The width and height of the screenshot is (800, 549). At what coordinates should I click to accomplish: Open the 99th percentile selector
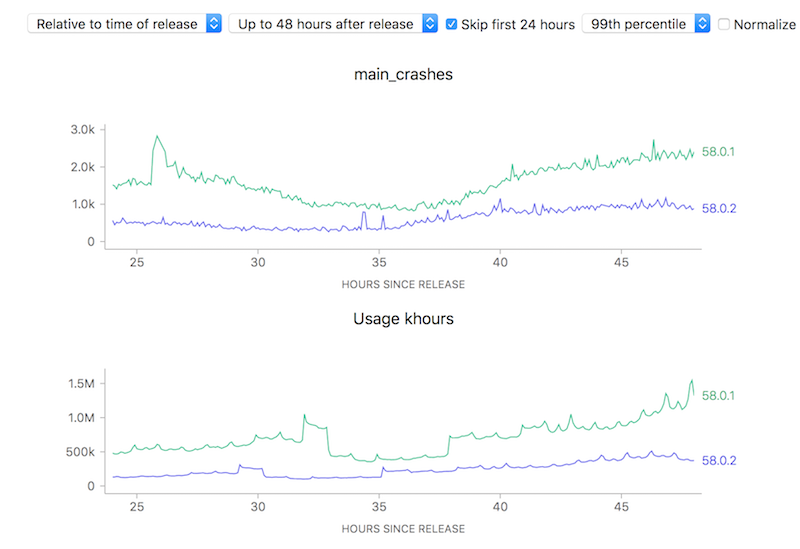pos(638,23)
